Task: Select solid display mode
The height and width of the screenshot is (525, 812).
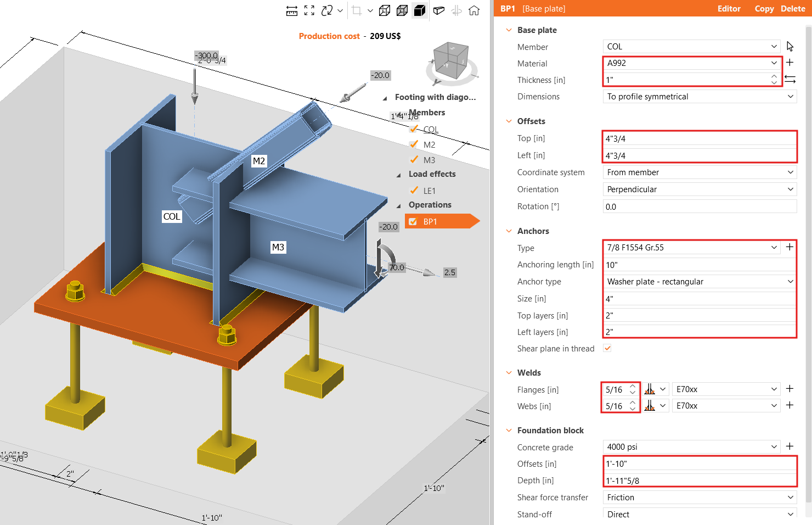Action: point(420,10)
